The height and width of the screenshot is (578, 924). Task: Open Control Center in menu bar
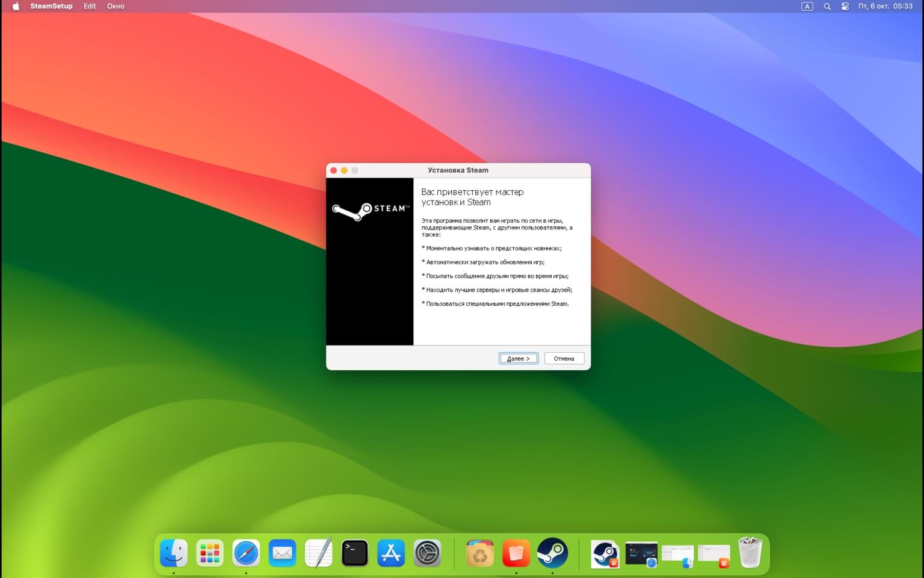point(845,6)
